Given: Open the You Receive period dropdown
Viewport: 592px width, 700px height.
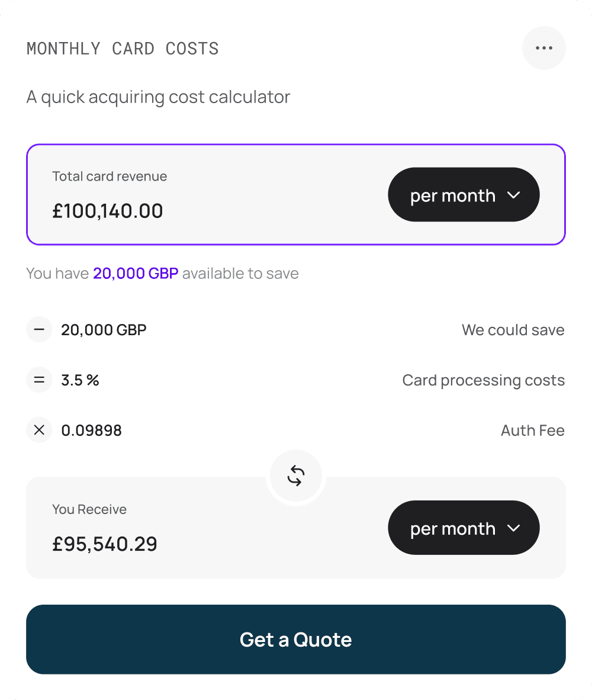Looking at the screenshot, I should [x=464, y=528].
